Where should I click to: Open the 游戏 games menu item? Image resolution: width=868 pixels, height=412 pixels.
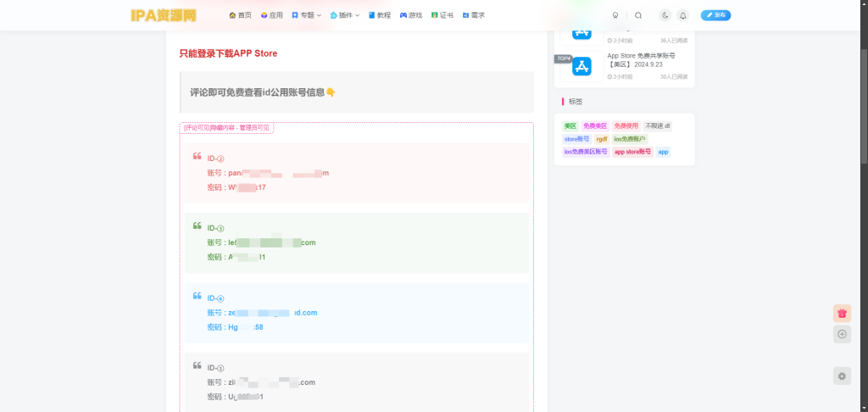[411, 15]
